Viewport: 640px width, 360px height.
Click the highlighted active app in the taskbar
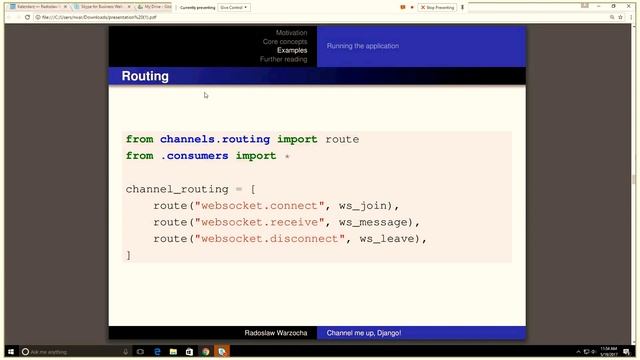click(222, 351)
